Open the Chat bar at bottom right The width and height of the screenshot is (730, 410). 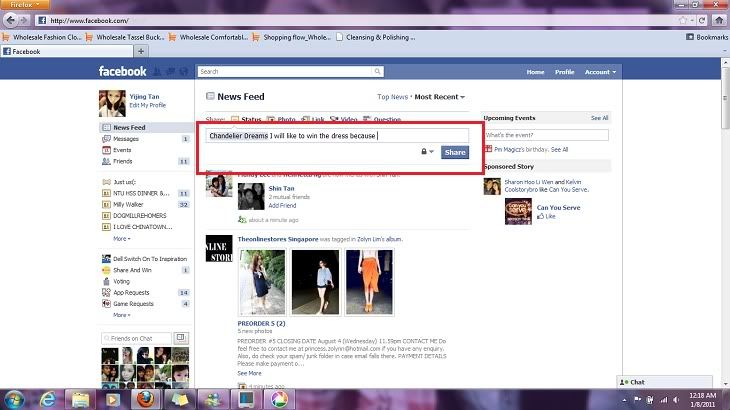(664, 382)
